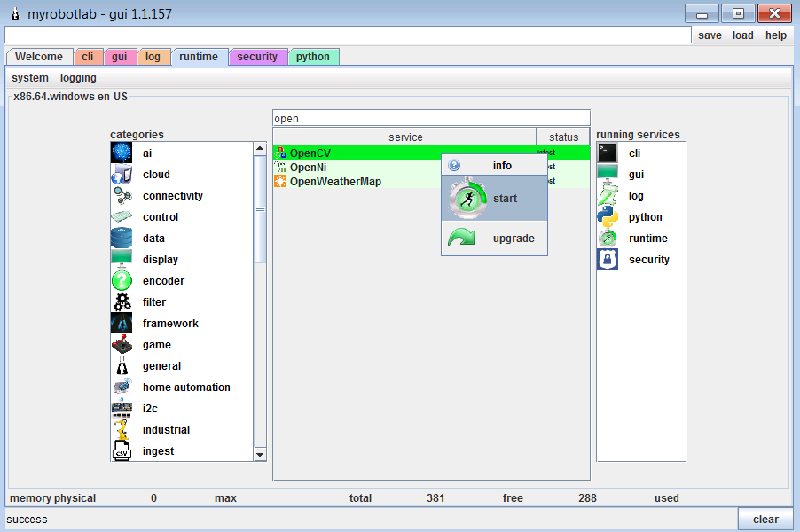Open the logging menu
Screen dimensions: 800x532
tap(78, 77)
